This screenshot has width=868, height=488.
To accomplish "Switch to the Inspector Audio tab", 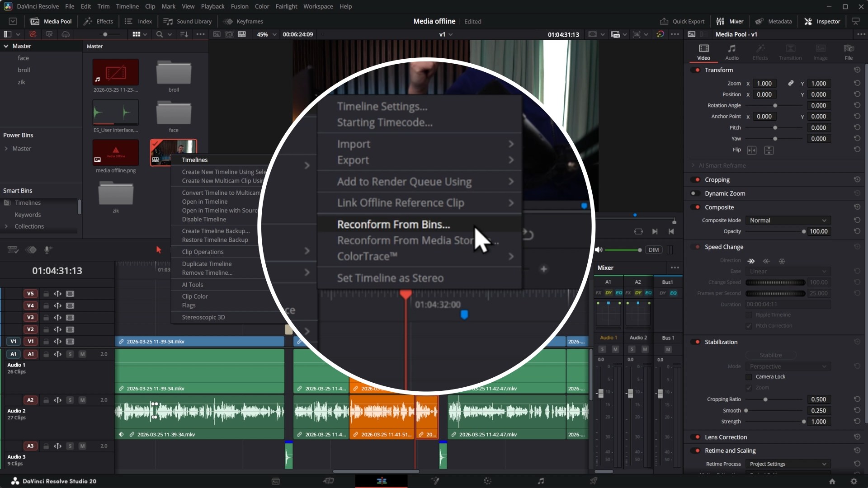I will 732,52.
